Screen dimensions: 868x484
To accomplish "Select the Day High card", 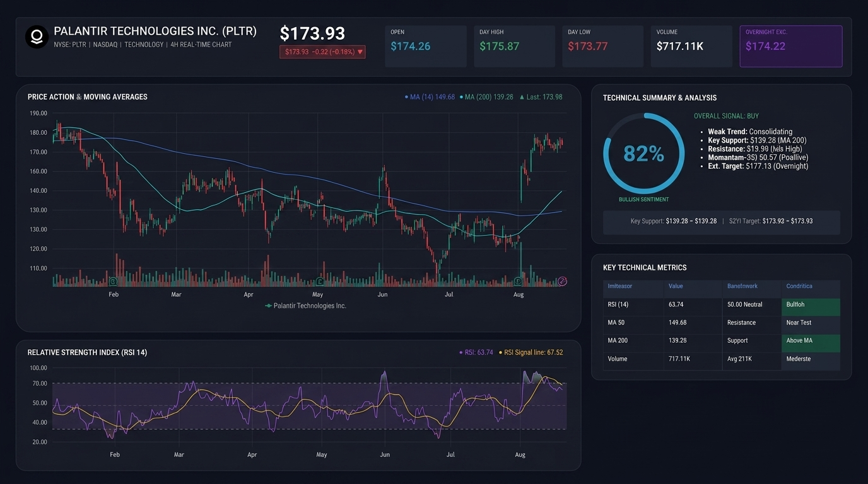I will pos(515,46).
